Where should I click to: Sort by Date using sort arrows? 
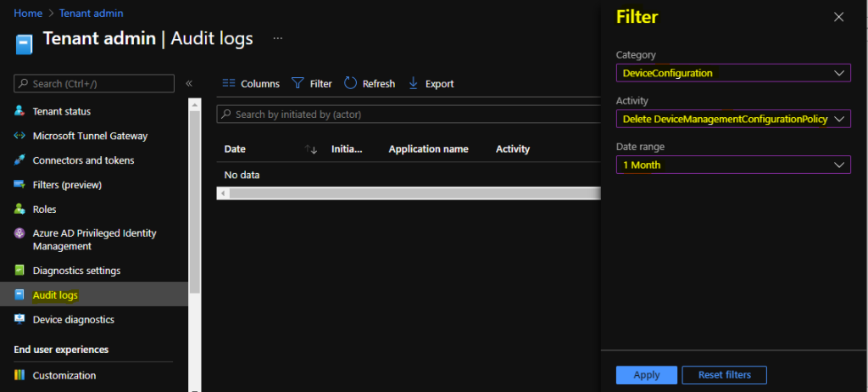tap(311, 149)
